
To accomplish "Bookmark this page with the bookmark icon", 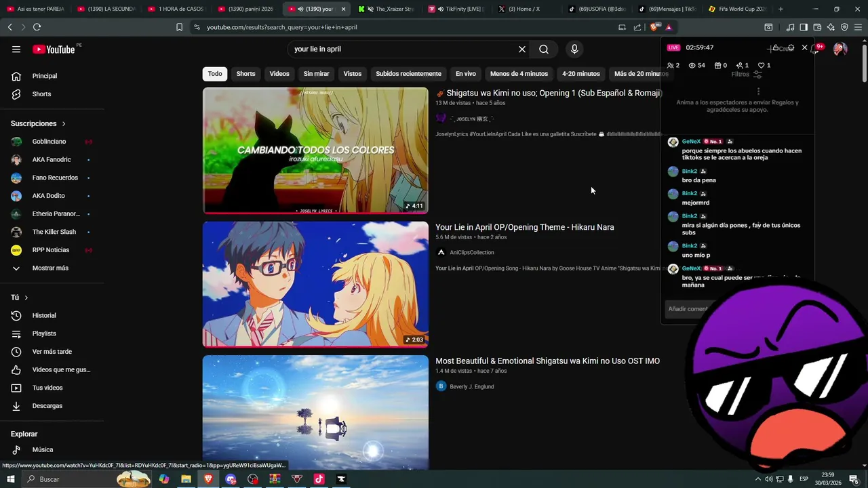I will [179, 27].
